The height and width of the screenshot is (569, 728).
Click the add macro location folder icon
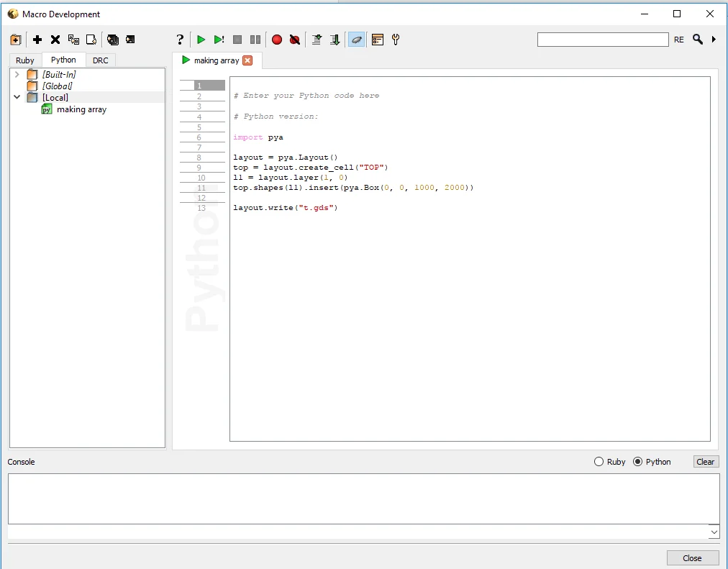pyautogui.click(x=16, y=40)
